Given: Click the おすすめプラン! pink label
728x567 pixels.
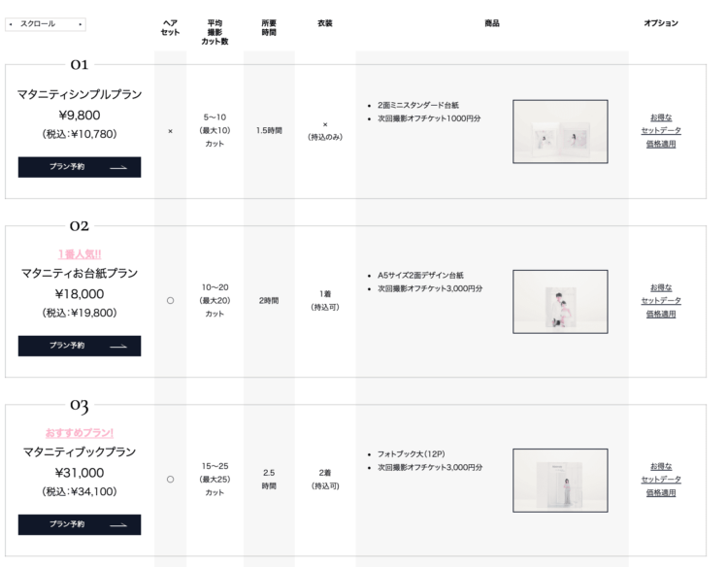Looking at the screenshot, I should pos(80,433).
